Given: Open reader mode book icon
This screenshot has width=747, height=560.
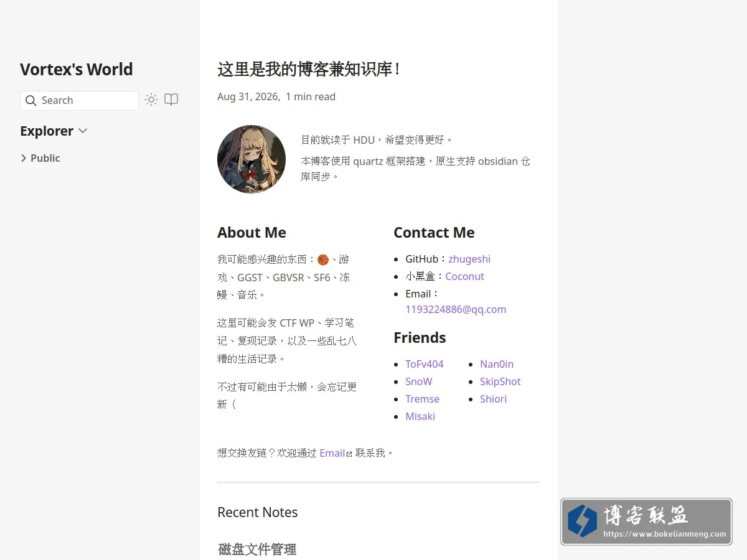Looking at the screenshot, I should click(171, 100).
